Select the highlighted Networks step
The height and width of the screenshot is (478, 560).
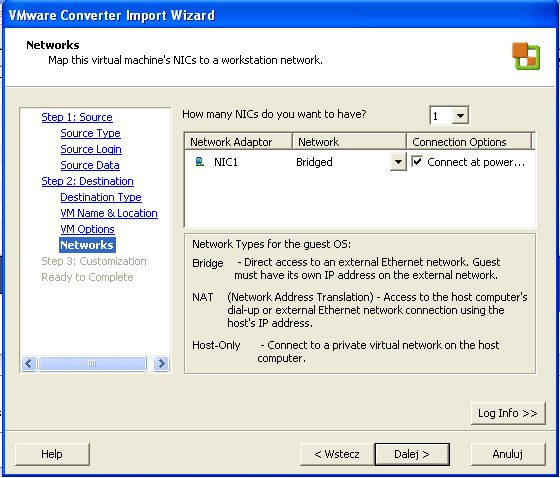[x=87, y=245]
